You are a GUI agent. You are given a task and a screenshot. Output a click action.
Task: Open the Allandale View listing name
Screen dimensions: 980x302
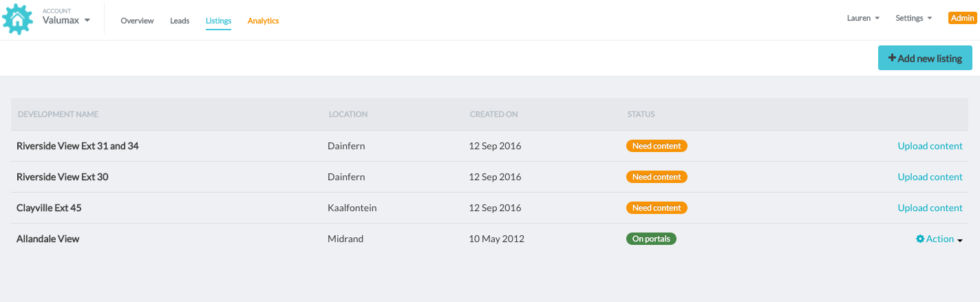(48, 239)
